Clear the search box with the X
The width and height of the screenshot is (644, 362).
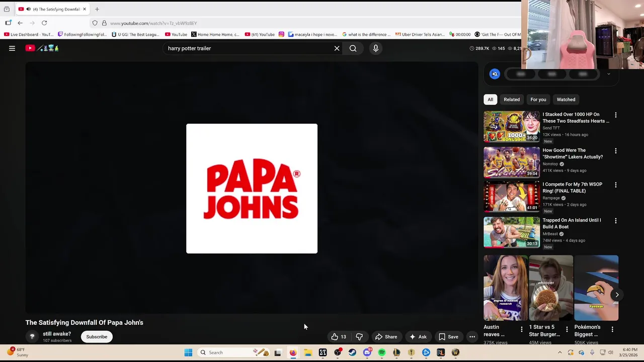pyautogui.click(x=337, y=48)
